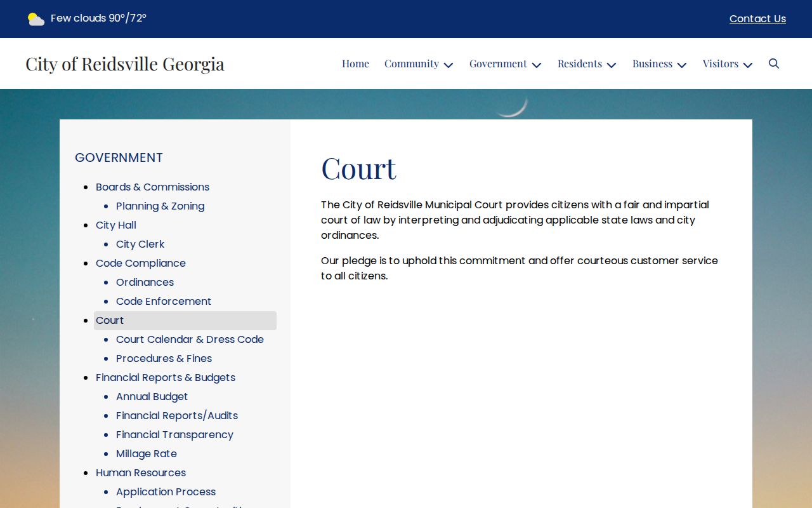
Task: Expand the Residents menu chevron
Action: pos(612,65)
